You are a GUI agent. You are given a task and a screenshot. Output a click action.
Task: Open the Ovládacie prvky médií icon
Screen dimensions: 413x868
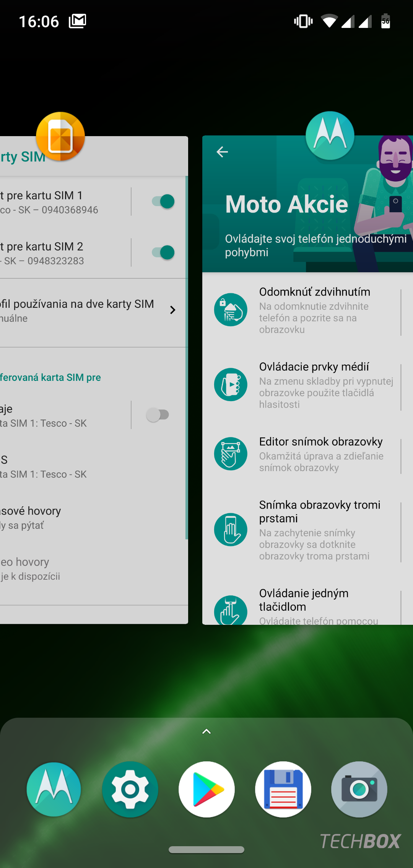(x=231, y=385)
